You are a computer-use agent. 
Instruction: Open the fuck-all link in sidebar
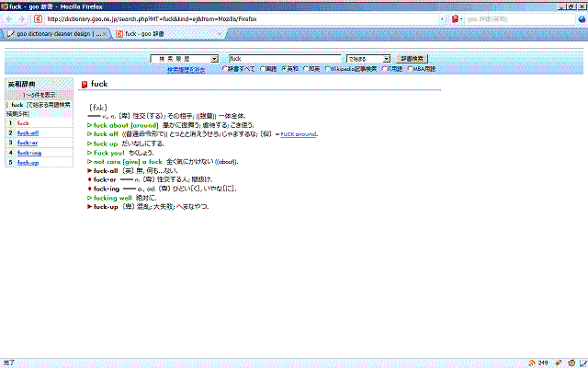(x=28, y=132)
